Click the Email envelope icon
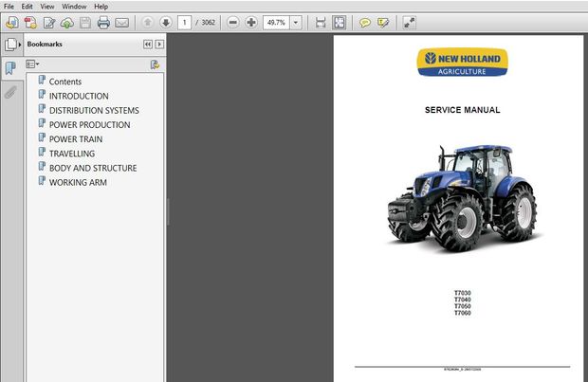The width and height of the screenshot is (588, 382). (x=122, y=23)
